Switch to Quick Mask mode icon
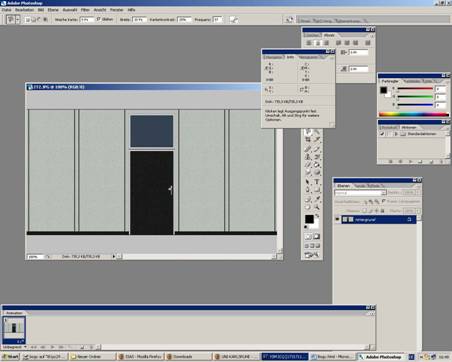 pos(316,237)
